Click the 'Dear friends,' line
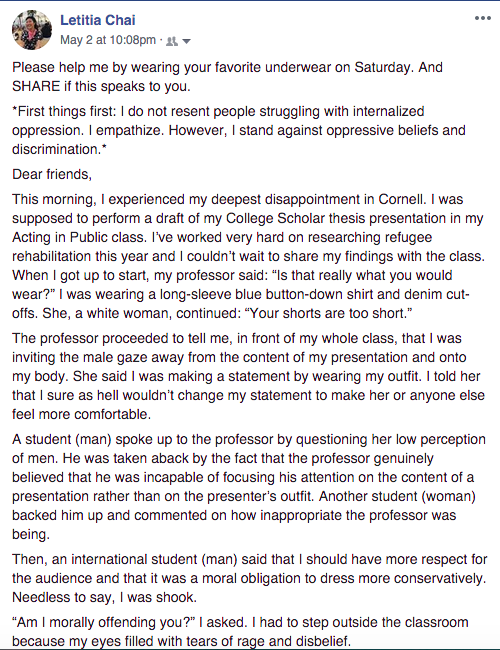Viewport: 500px width, 650px height. point(52,175)
